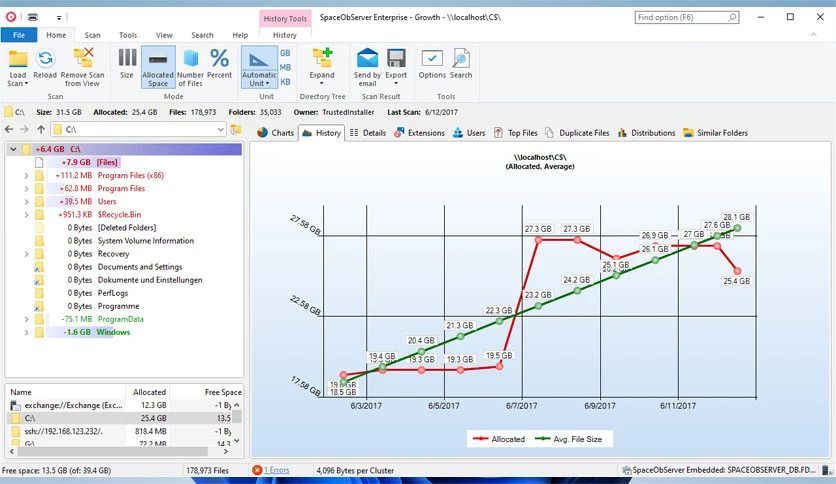Select Allocated Space mode
The image size is (836, 484).
[158, 68]
